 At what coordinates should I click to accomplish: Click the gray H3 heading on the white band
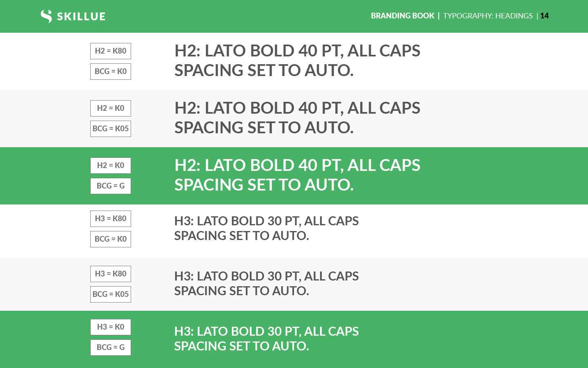tap(266, 228)
